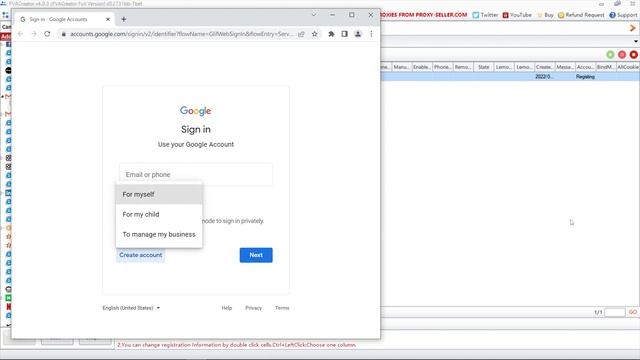The image size is (640, 360).
Task: Select the "Registing" cell in the table
Action: [x=586, y=77]
